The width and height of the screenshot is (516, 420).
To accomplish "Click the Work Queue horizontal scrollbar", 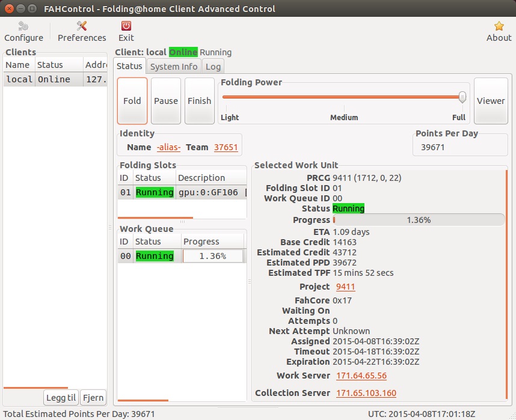I will tap(143, 400).
